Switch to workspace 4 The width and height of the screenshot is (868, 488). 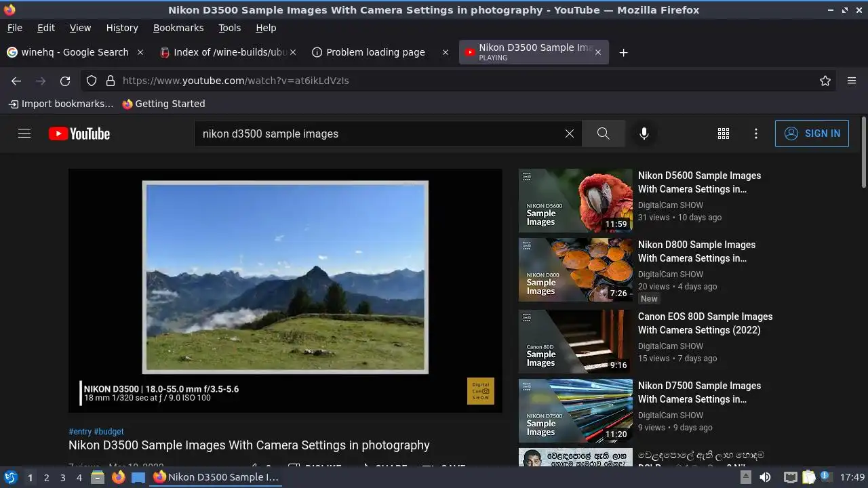point(79,478)
